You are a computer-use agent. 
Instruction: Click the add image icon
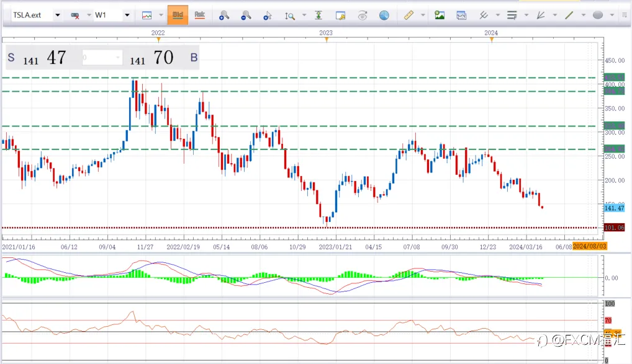(440, 16)
